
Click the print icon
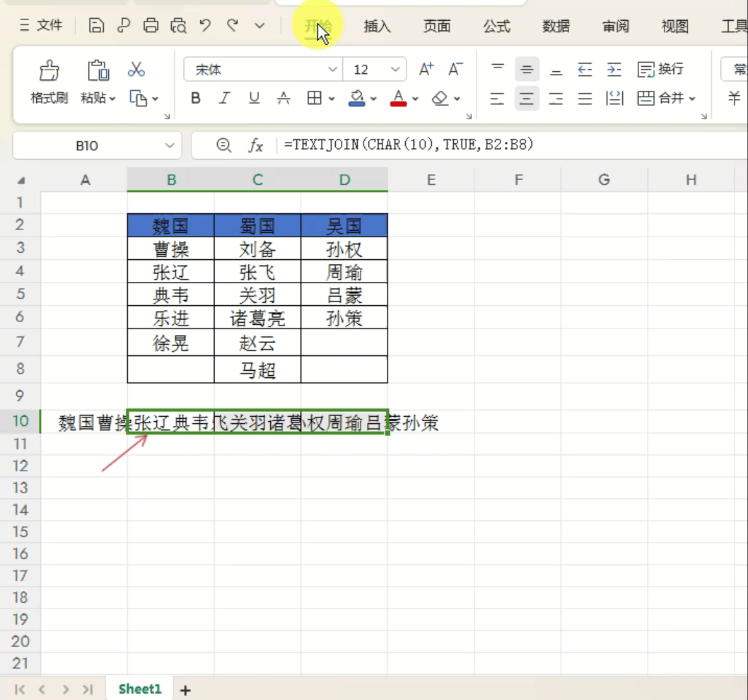(x=151, y=25)
